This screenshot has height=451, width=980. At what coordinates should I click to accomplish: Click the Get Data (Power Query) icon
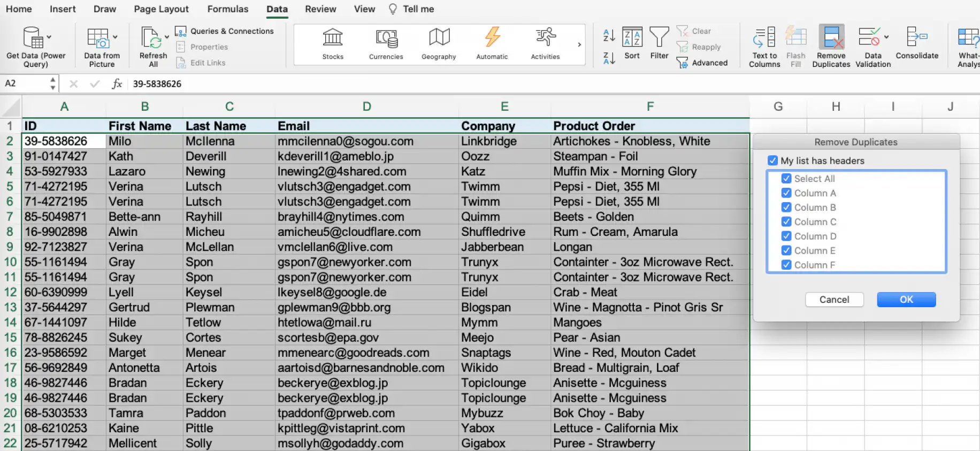pyautogui.click(x=33, y=37)
